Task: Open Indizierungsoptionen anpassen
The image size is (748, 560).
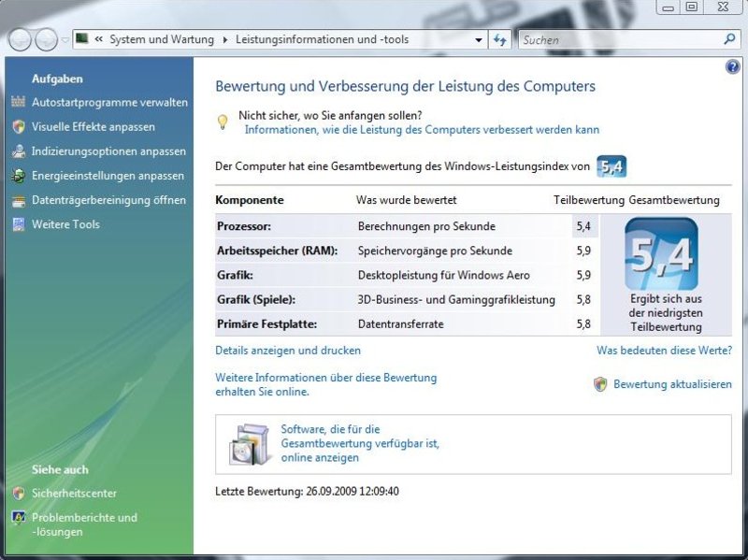Action: [108, 151]
